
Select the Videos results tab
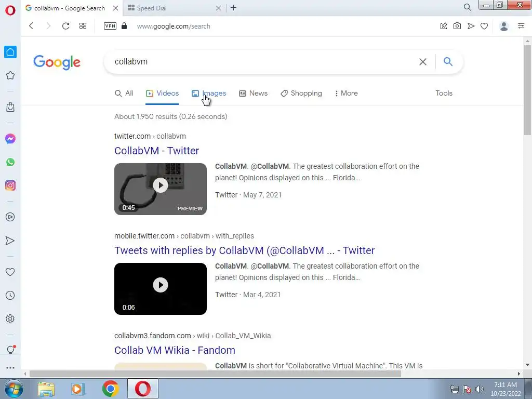click(x=162, y=94)
